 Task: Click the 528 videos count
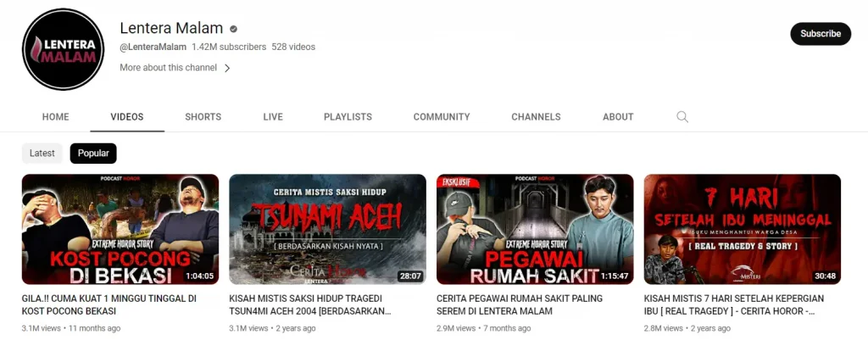(x=293, y=47)
